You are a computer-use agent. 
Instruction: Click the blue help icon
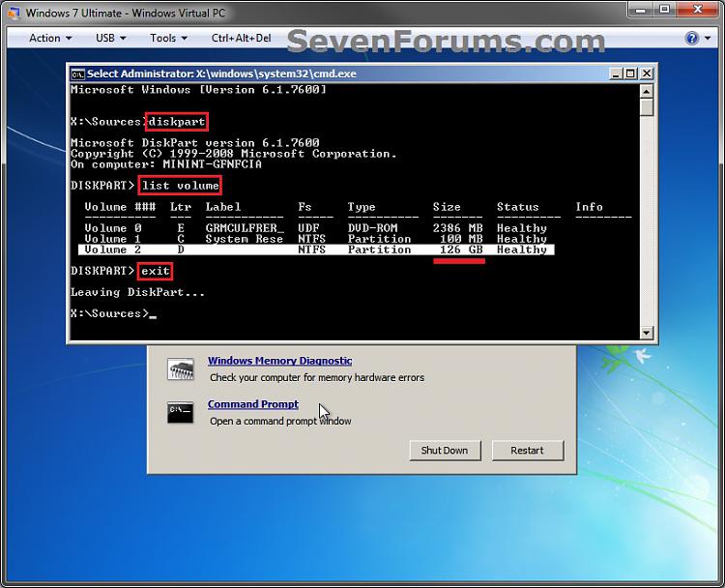(x=692, y=38)
